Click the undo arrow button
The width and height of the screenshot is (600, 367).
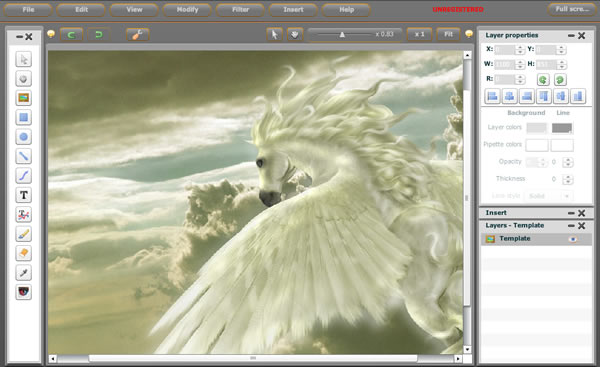click(x=71, y=35)
